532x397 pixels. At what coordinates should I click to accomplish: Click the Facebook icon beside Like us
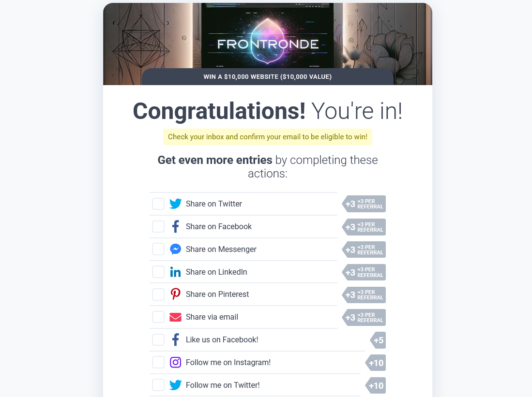[x=175, y=340]
